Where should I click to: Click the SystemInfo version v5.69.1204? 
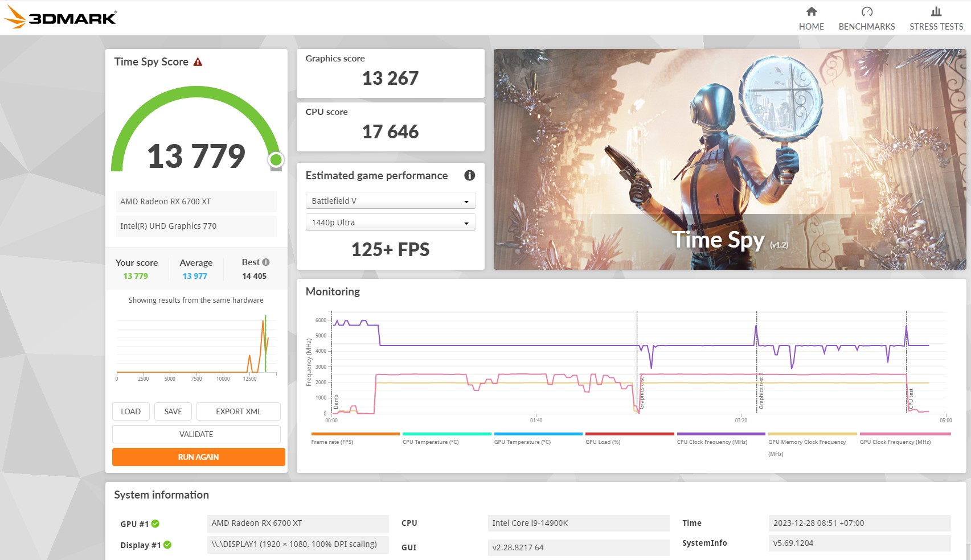point(859,543)
